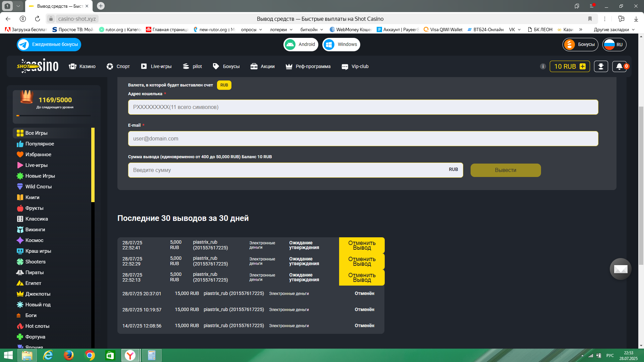Click the Shot Casino logo
Image resolution: width=644 pixels, height=362 pixels.
point(38,66)
